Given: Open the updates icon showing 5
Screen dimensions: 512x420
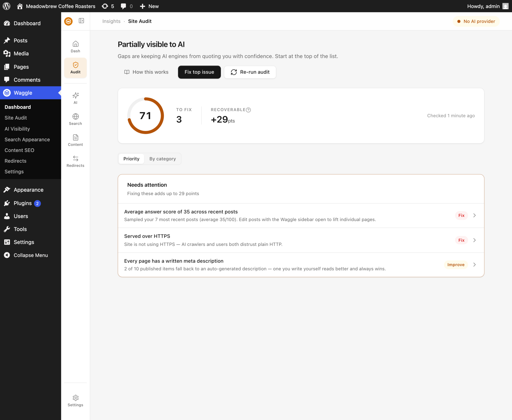Looking at the screenshot, I should pos(105,6).
